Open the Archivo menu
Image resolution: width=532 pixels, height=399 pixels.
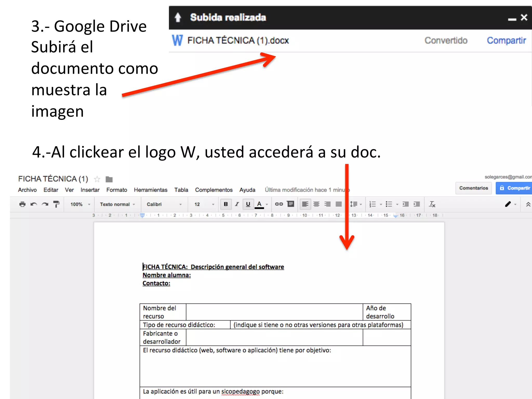click(x=27, y=190)
